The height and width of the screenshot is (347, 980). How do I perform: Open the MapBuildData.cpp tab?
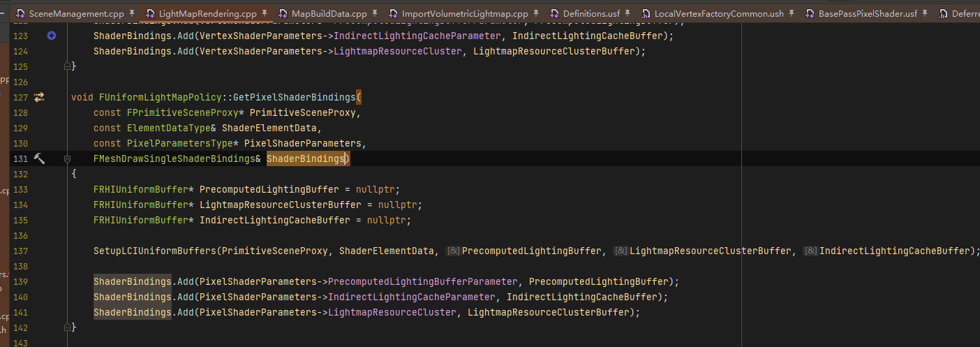pyautogui.click(x=329, y=13)
